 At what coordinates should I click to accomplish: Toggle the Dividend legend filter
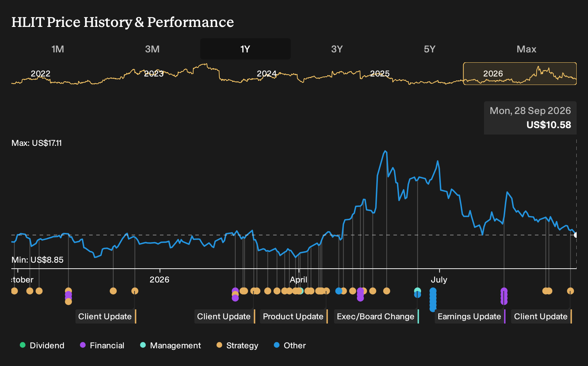[x=42, y=345]
